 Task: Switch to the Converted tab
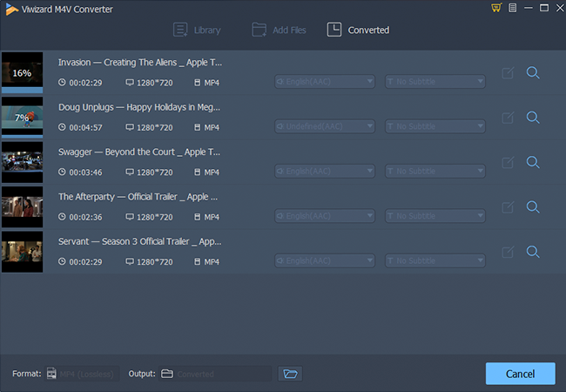pyautogui.click(x=358, y=30)
